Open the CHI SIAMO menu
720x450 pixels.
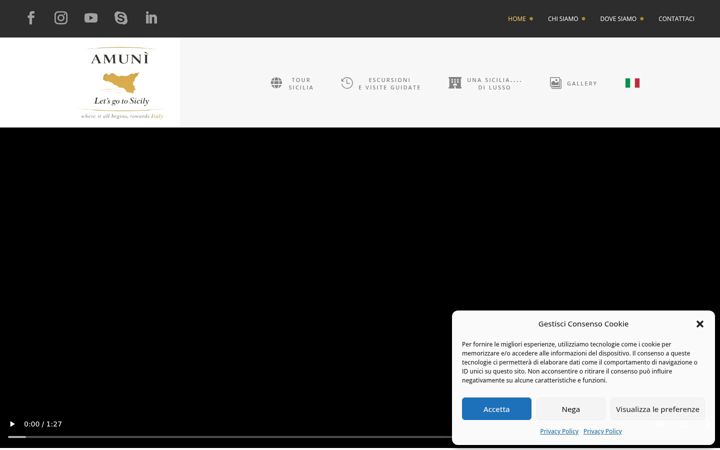click(x=562, y=19)
